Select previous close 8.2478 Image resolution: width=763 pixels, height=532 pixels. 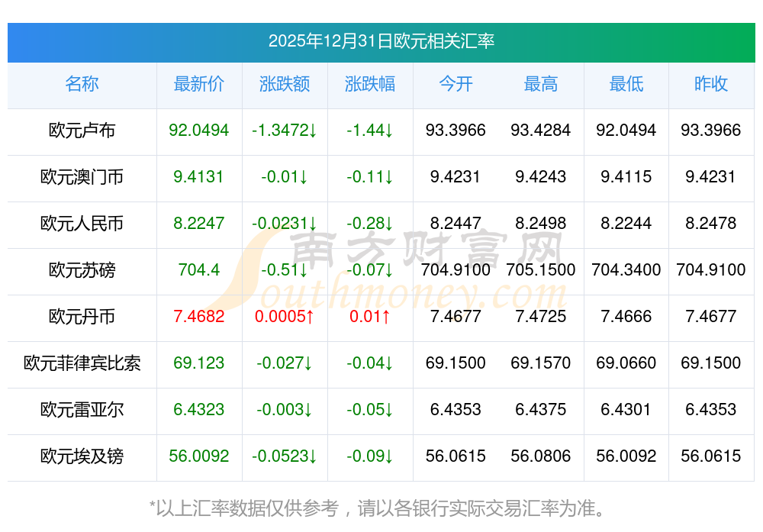pyautogui.click(x=711, y=224)
